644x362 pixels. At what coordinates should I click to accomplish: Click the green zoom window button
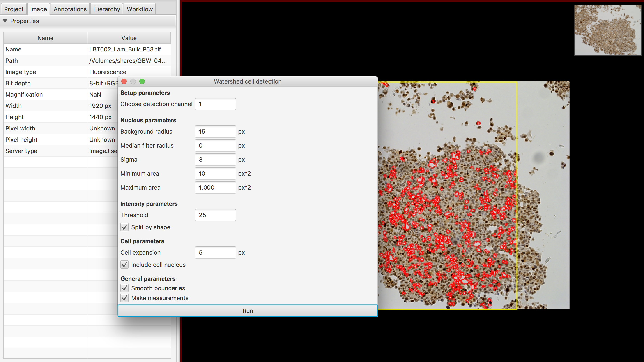point(142,81)
